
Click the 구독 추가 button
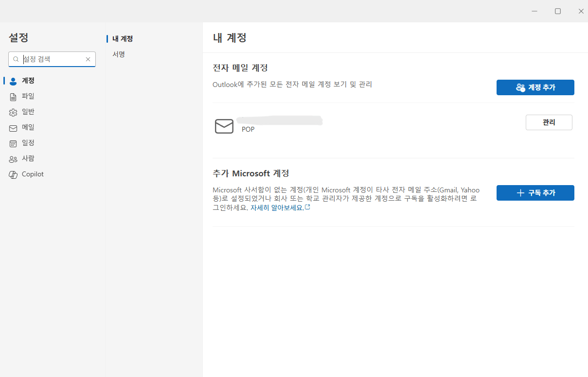pos(535,193)
